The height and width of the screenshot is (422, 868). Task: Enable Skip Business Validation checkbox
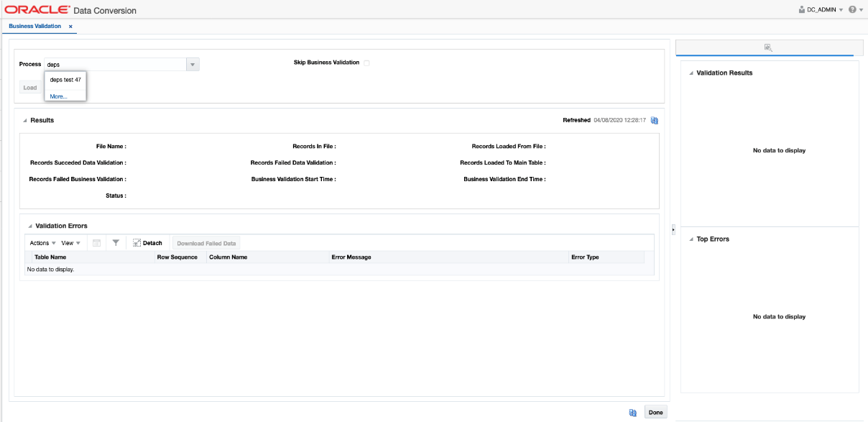coord(366,63)
